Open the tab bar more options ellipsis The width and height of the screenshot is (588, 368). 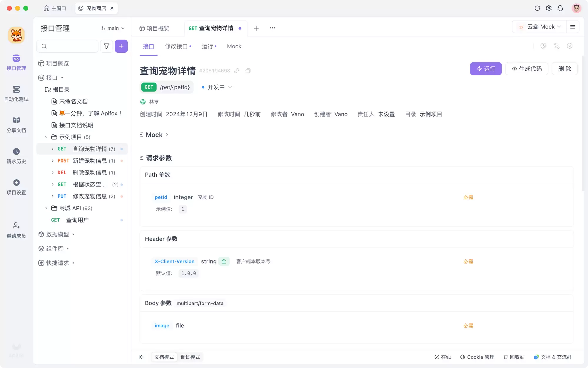273,28
